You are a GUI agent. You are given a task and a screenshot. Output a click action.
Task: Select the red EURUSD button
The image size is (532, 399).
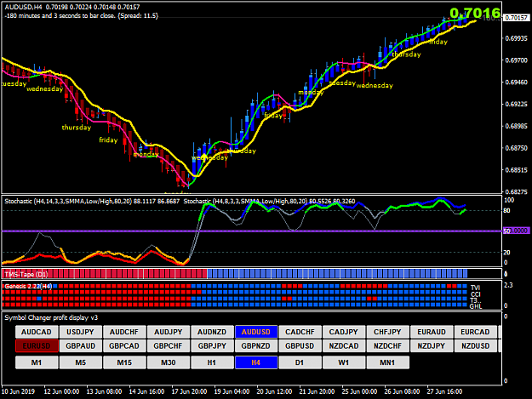[37, 346]
